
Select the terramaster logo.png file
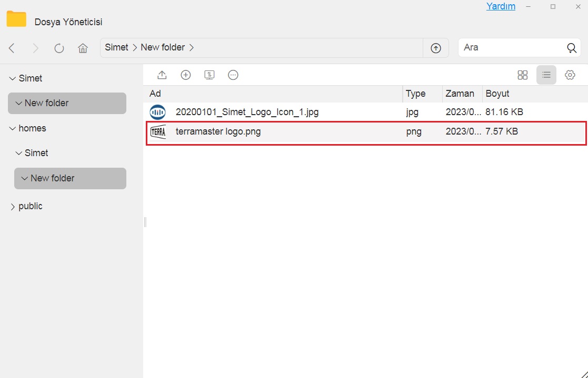tap(218, 132)
